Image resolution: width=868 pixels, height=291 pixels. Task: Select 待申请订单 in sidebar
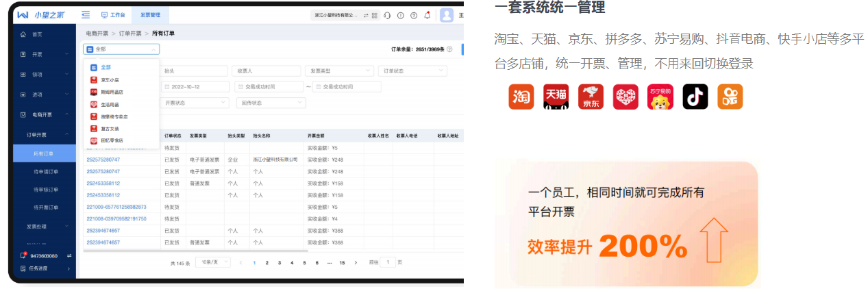pos(45,171)
